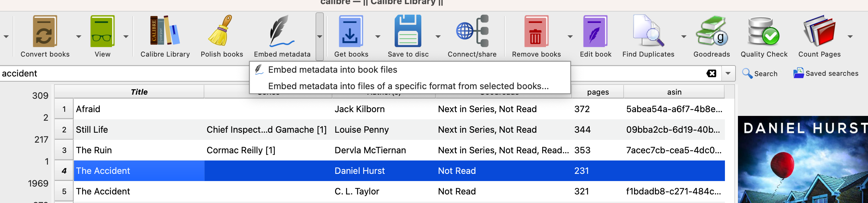868x203 pixels.
Task: Open the Connect/share icon
Action: tap(472, 32)
